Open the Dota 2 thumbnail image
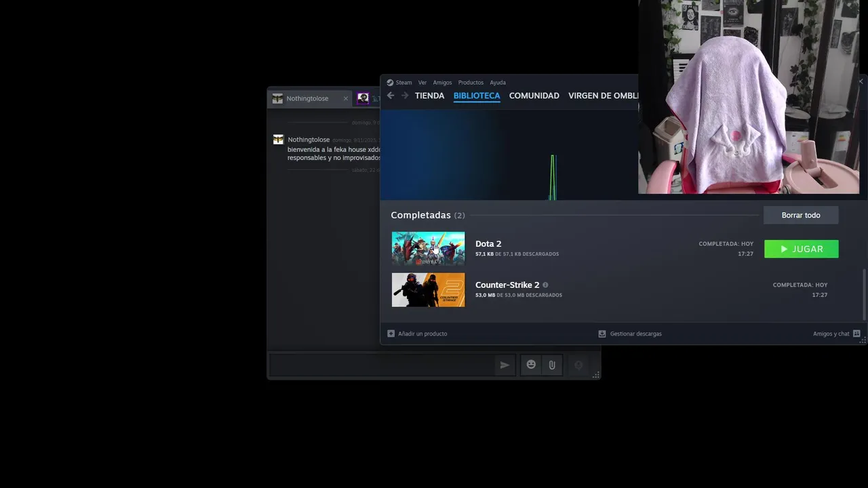 [x=428, y=249]
